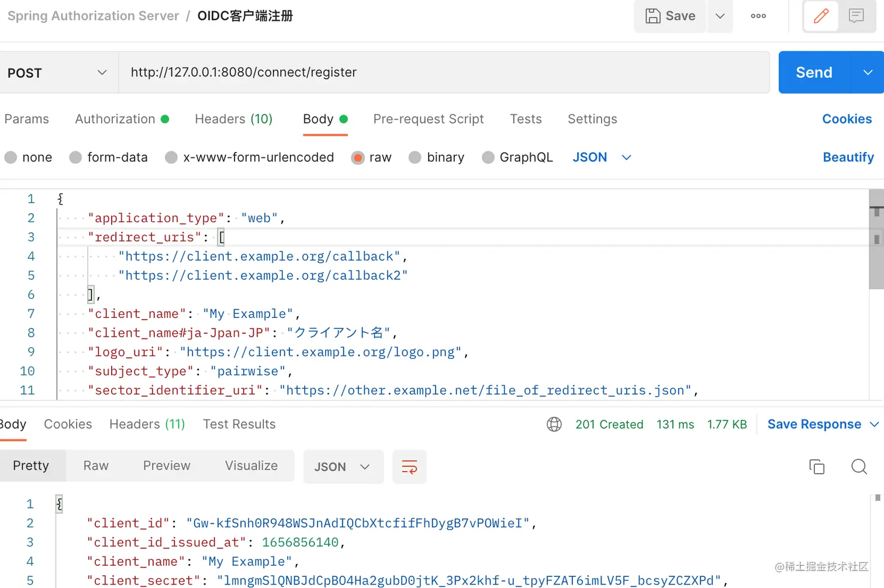Image resolution: width=884 pixels, height=588 pixels.
Task: Open the POST method dropdown
Action: point(58,72)
